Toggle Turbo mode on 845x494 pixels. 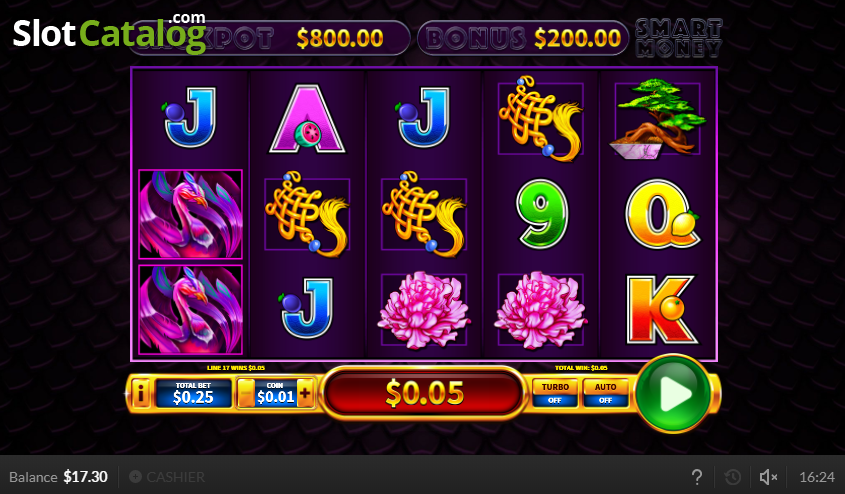pyautogui.click(x=555, y=393)
